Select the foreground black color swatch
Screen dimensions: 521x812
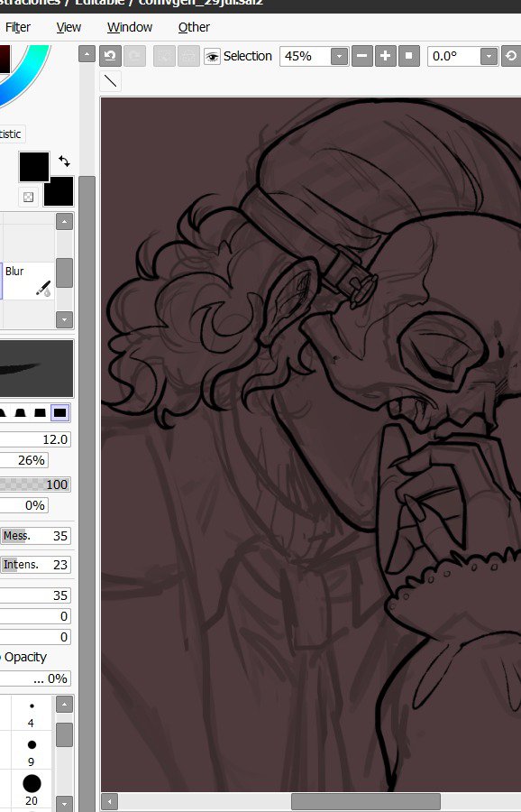34,167
